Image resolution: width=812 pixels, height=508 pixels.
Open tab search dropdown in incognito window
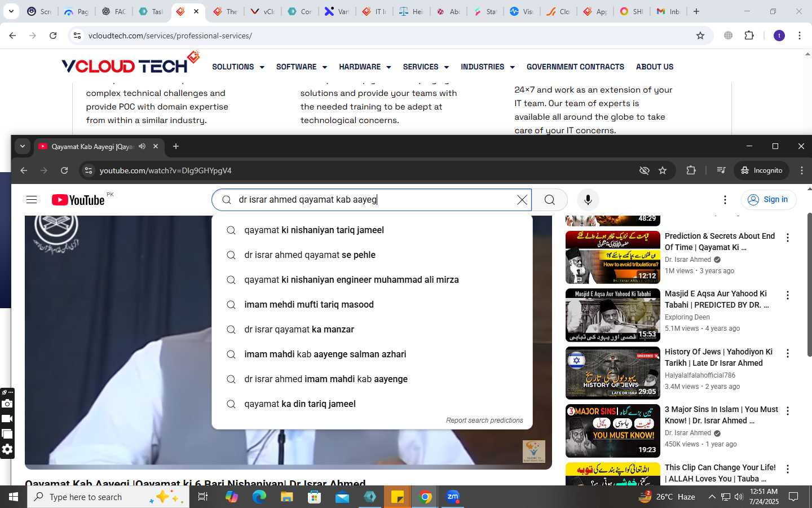tap(23, 146)
